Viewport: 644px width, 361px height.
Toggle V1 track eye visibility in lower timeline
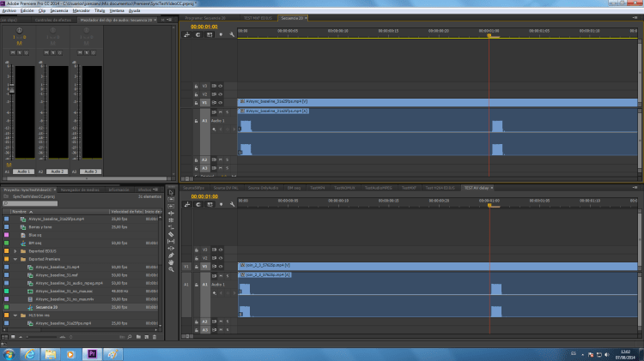coord(220,267)
